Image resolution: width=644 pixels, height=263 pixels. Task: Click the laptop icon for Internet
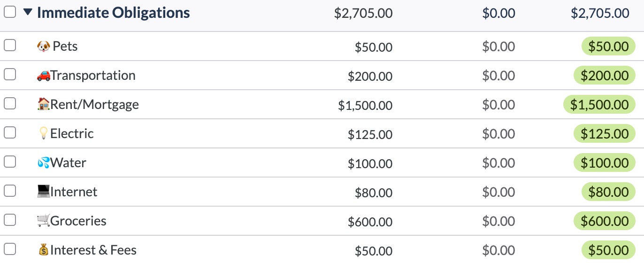coord(43,192)
